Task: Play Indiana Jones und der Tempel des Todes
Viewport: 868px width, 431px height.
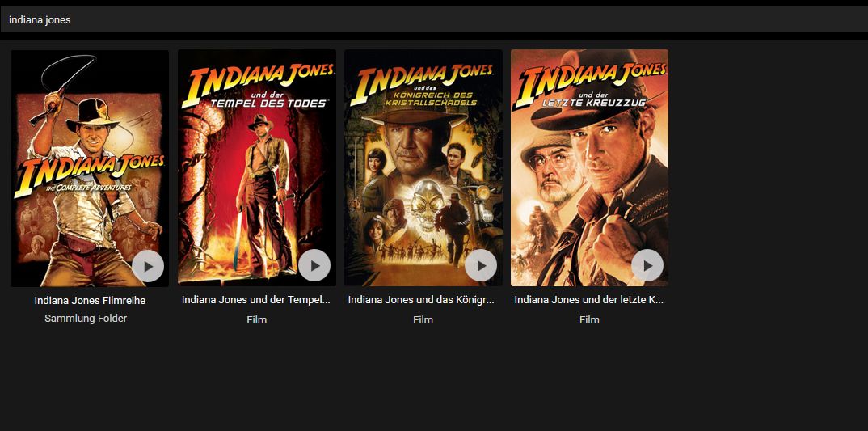Action: point(314,265)
